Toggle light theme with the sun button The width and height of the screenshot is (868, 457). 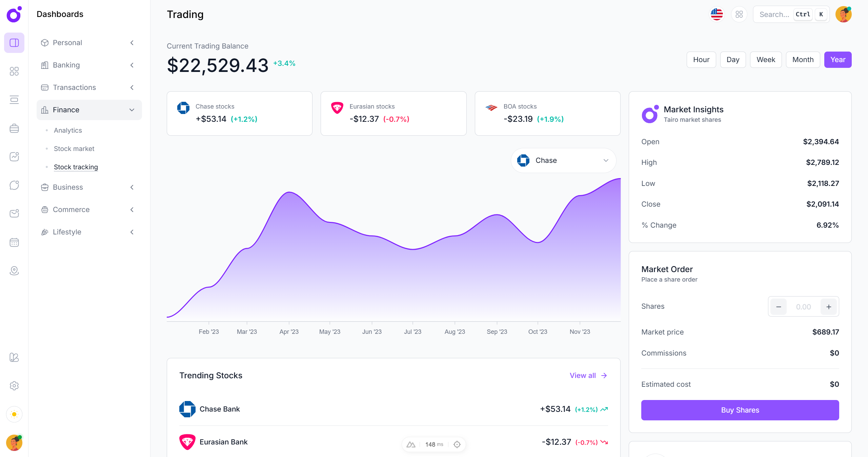coord(14,414)
